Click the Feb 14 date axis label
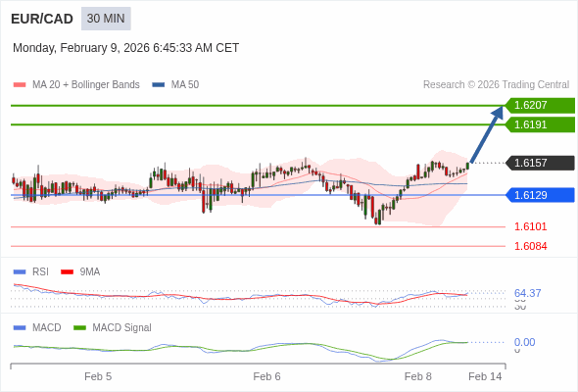578x392 pixels. [x=485, y=376]
